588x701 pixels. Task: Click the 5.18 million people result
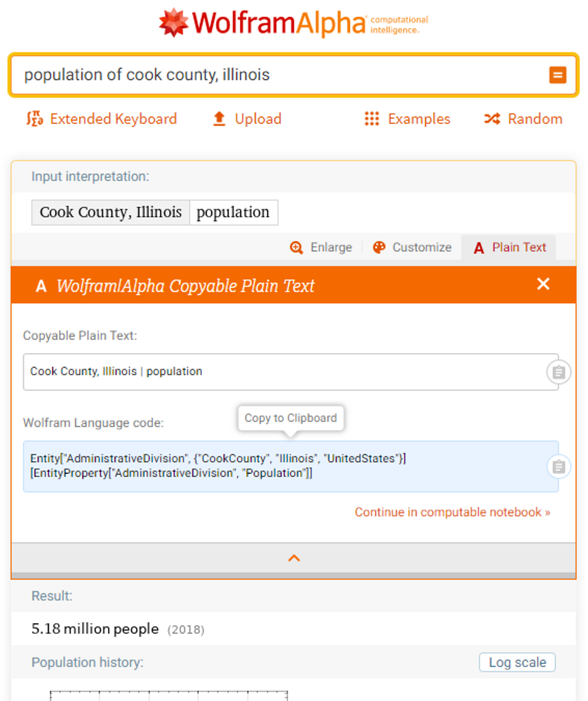(x=95, y=629)
